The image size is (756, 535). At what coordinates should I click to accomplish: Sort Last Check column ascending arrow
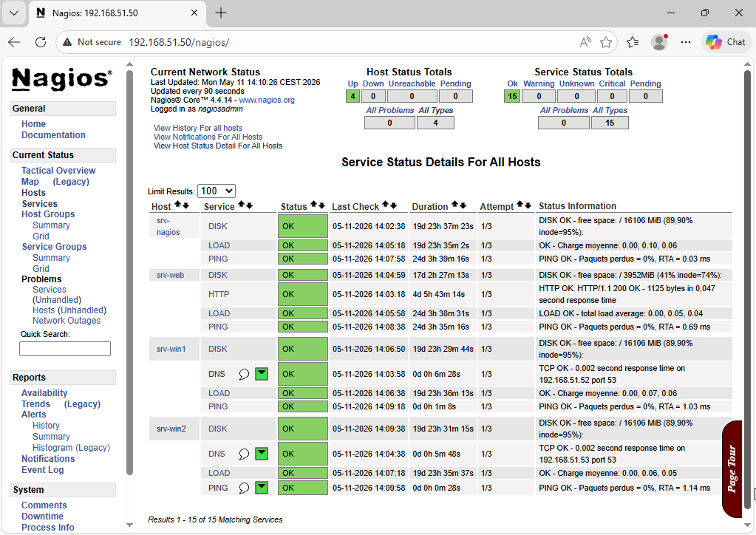[x=386, y=205]
